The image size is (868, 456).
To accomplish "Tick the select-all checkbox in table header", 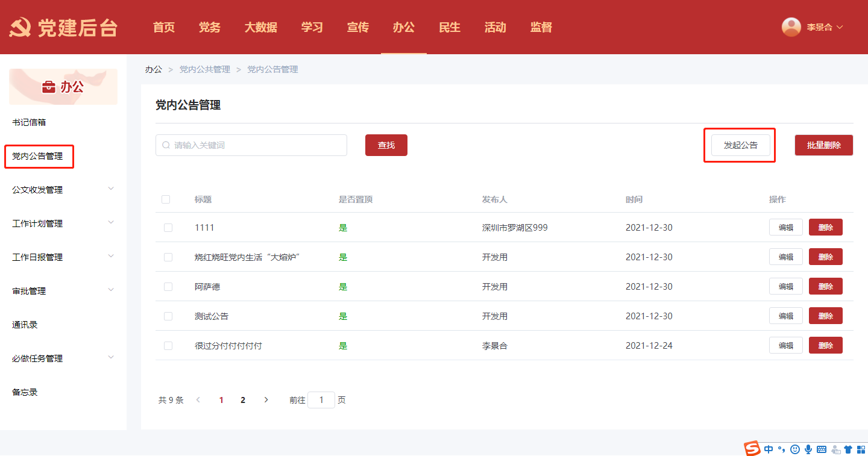I will tap(166, 199).
